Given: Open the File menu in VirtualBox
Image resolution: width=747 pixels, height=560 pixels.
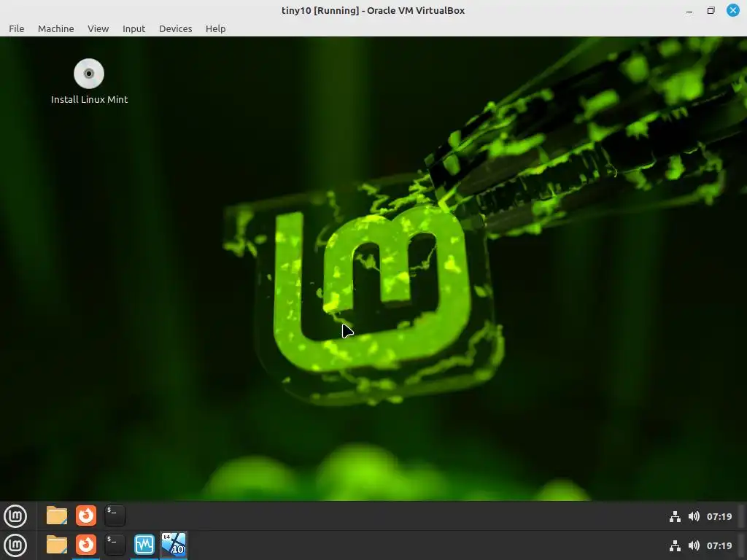Looking at the screenshot, I should [17, 28].
